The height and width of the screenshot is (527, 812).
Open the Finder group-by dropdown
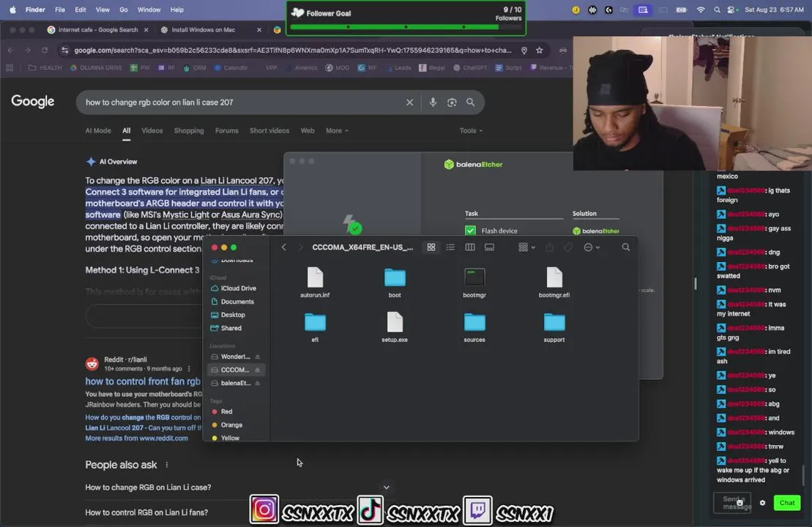(526, 247)
